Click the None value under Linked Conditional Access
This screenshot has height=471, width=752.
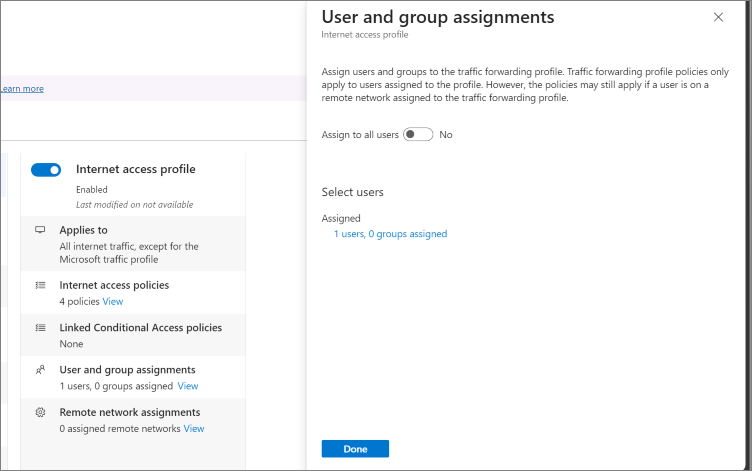click(x=71, y=344)
